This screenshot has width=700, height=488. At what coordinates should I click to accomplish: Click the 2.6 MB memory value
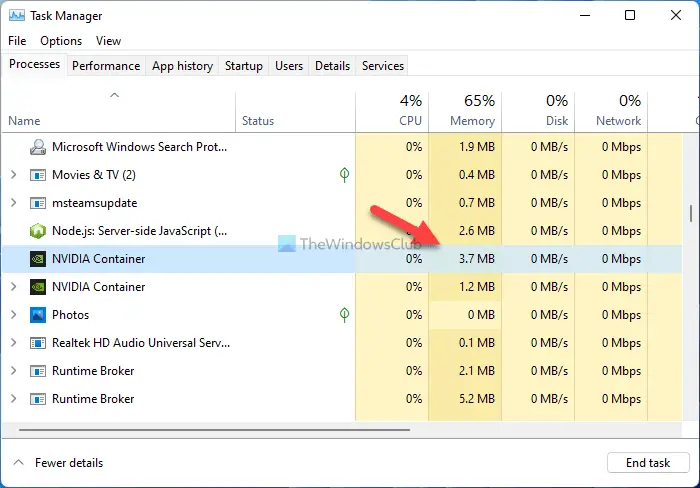click(x=477, y=231)
